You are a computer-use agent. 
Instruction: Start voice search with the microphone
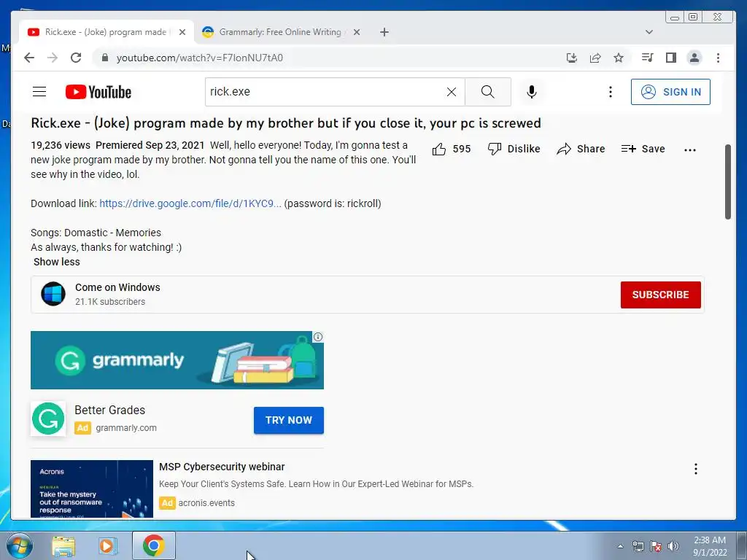click(532, 92)
